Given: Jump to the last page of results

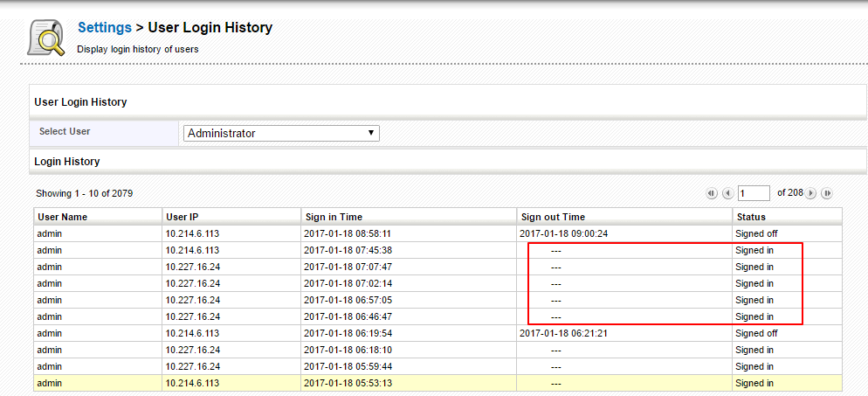Looking at the screenshot, I should coord(827,193).
